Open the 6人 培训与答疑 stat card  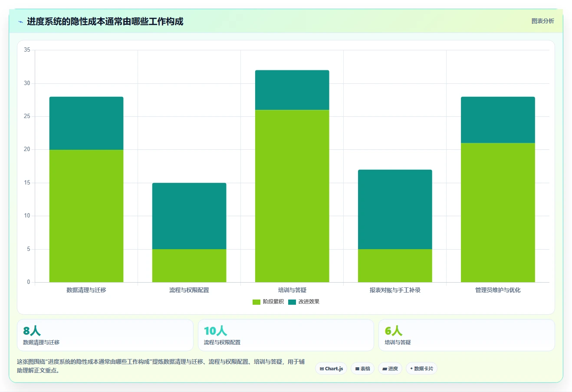click(467, 335)
